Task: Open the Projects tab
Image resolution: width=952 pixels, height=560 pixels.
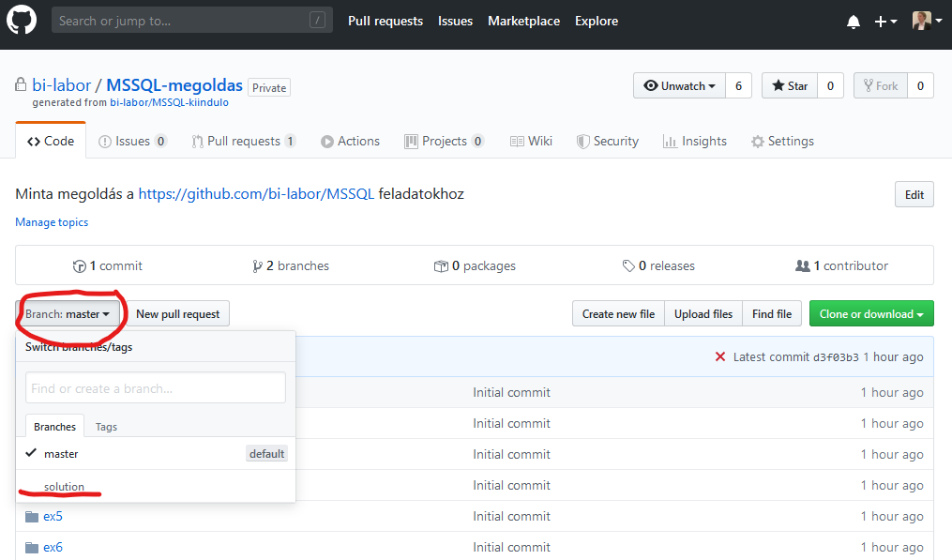Action: (x=445, y=141)
